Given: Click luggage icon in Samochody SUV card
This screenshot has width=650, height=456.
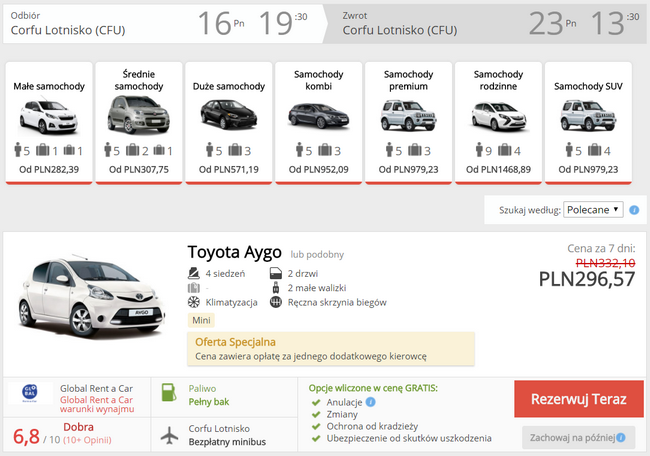Looking at the screenshot, I should (594, 149).
